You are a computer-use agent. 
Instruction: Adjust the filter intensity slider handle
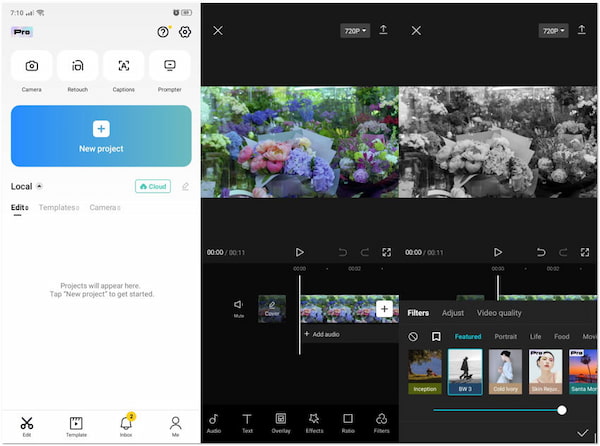tap(562, 410)
